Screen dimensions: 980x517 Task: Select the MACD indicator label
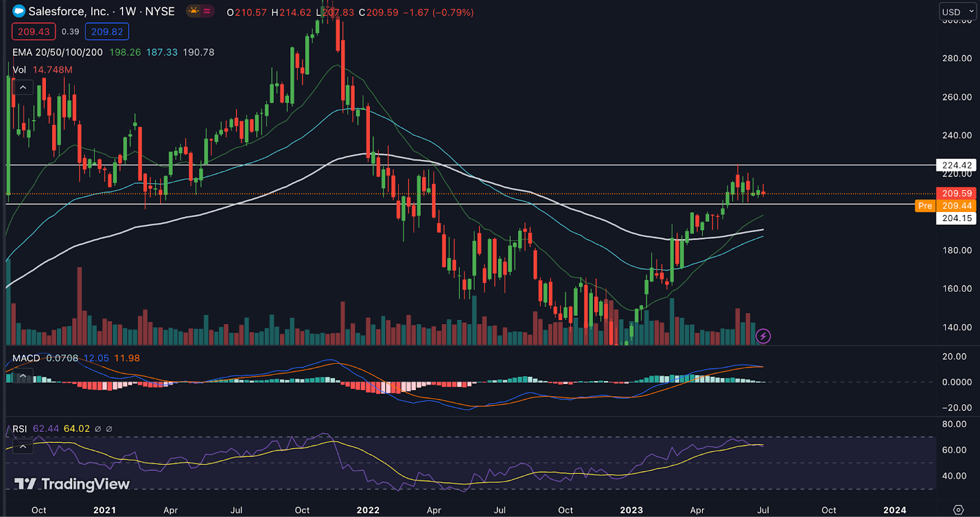pyautogui.click(x=26, y=358)
